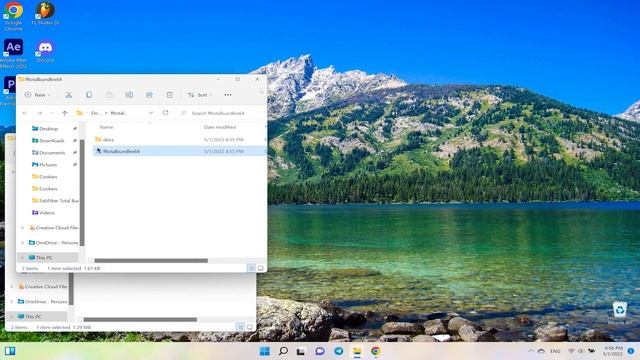Open the Sort dropdown menu
The image size is (640, 360).
[200, 95]
